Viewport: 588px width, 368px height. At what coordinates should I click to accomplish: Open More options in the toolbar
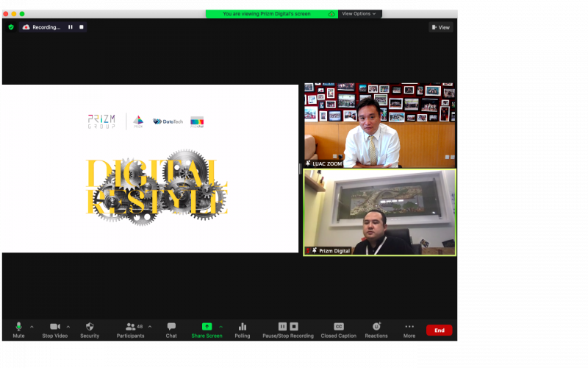point(409,330)
